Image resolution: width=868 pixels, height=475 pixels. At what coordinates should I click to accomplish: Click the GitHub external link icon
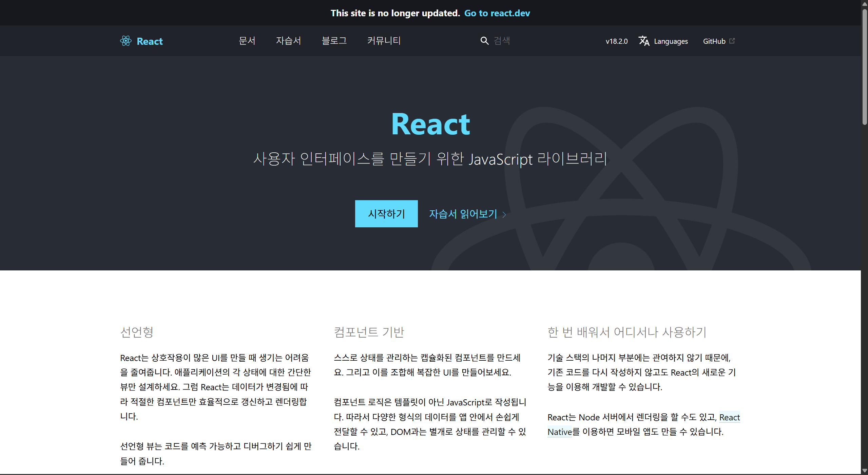(732, 41)
